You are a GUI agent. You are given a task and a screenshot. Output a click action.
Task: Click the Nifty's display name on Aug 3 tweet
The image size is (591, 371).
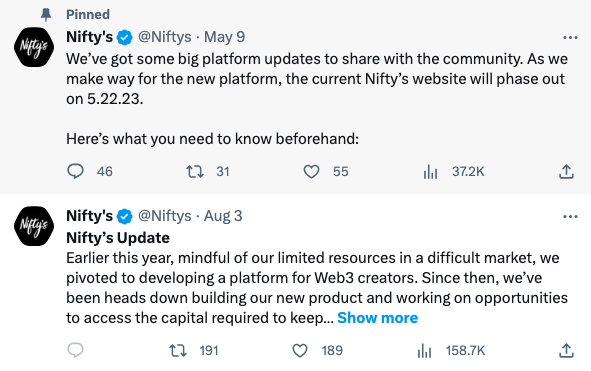pyautogui.click(x=90, y=216)
